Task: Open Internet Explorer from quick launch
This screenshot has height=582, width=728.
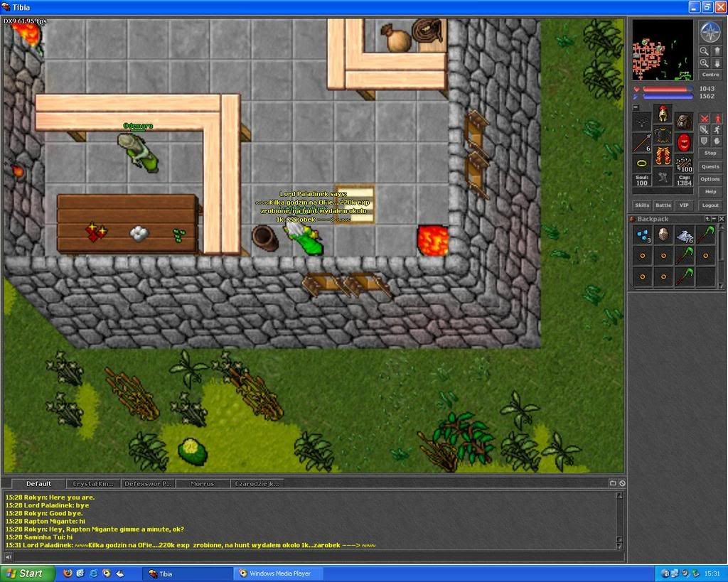Action: point(93,573)
